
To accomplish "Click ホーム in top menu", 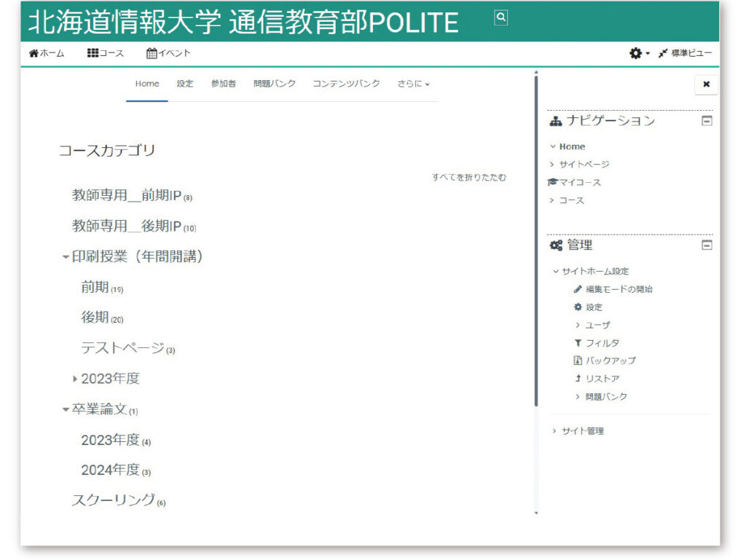I will click(x=52, y=53).
